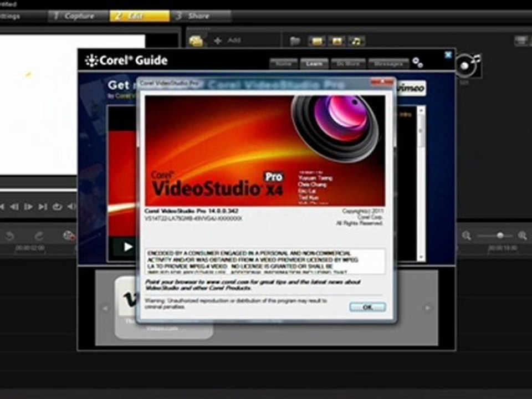Toggle the show audio files filter icon
Screen dimensions: 532x399
356,41
